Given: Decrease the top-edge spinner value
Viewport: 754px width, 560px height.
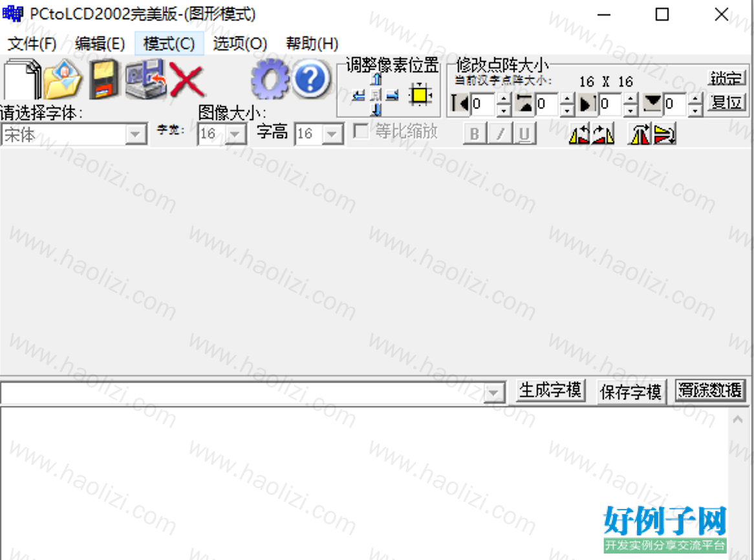Looking at the screenshot, I should coord(567,110).
